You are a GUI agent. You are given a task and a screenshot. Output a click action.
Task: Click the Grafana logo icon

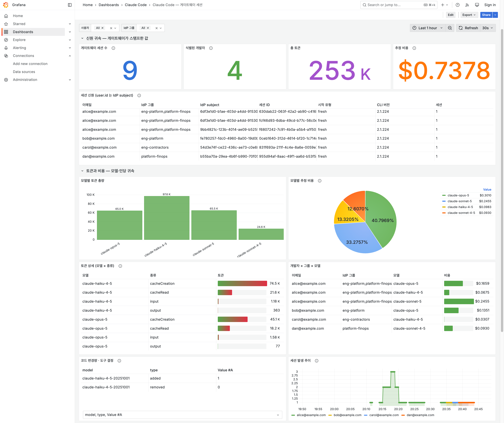pyautogui.click(x=6, y=5)
